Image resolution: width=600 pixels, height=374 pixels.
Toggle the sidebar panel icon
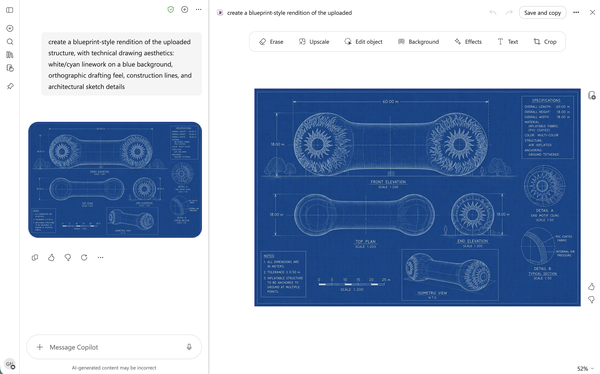point(10,10)
